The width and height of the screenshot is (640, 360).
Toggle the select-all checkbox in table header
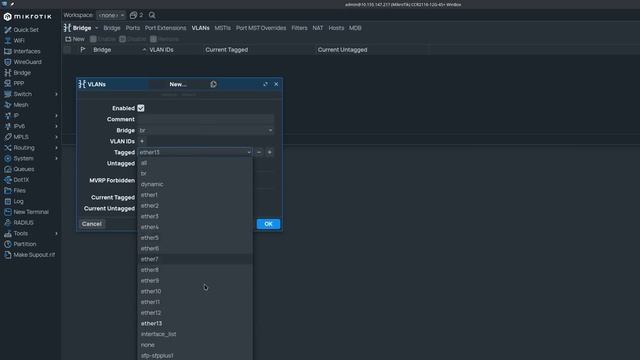pos(67,50)
